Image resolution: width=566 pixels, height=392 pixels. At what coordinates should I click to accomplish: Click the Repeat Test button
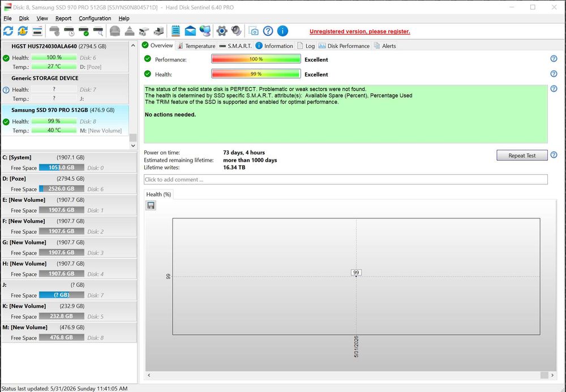click(522, 156)
